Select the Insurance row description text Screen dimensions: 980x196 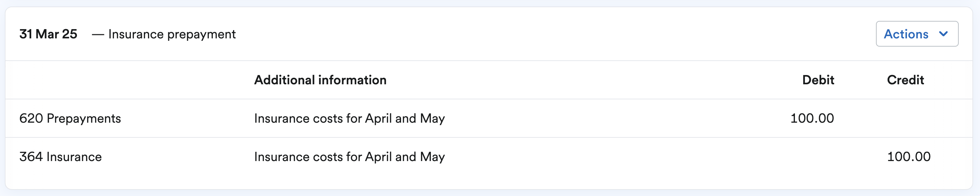[349, 157]
